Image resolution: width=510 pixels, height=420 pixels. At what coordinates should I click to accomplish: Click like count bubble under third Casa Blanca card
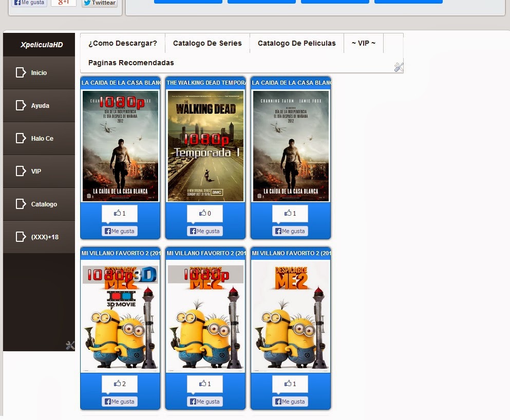pyautogui.click(x=290, y=214)
